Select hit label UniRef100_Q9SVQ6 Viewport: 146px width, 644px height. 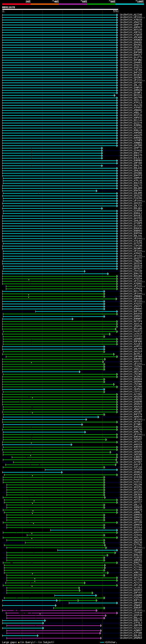tap(131, 82)
